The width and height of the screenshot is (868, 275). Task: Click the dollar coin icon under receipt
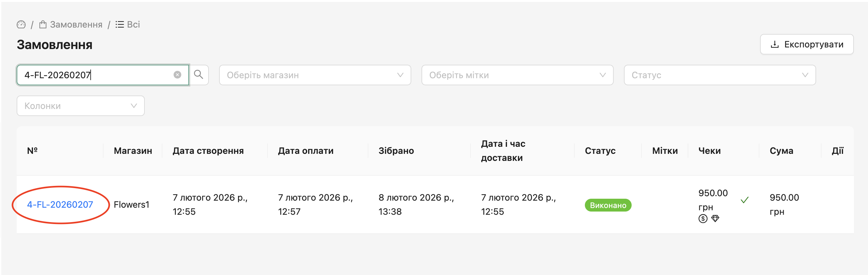[702, 219]
